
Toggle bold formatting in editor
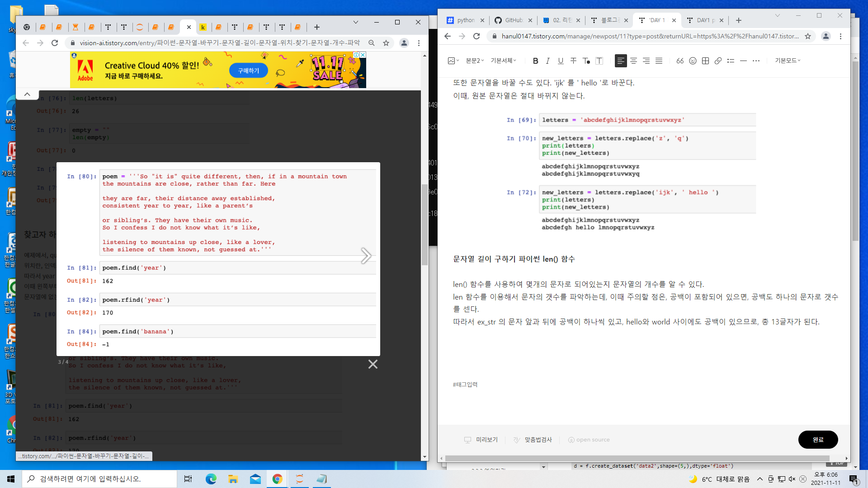[x=535, y=61]
